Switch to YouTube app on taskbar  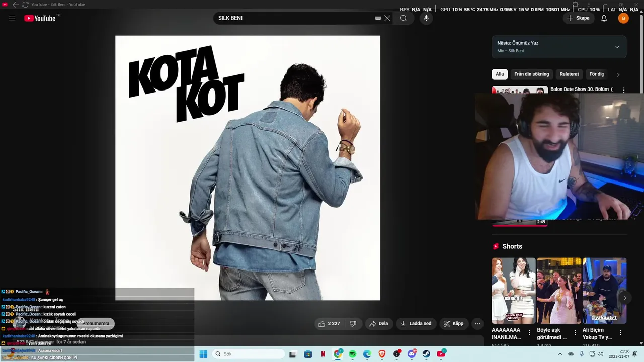[441, 354]
